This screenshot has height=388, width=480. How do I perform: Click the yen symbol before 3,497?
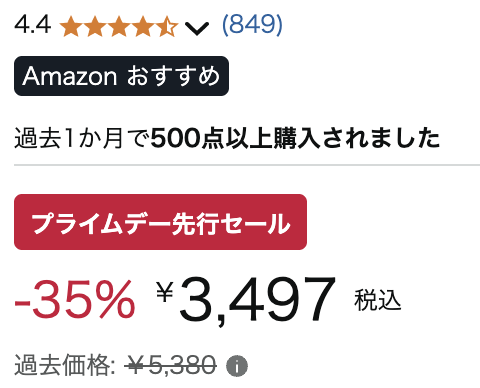[165, 291]
